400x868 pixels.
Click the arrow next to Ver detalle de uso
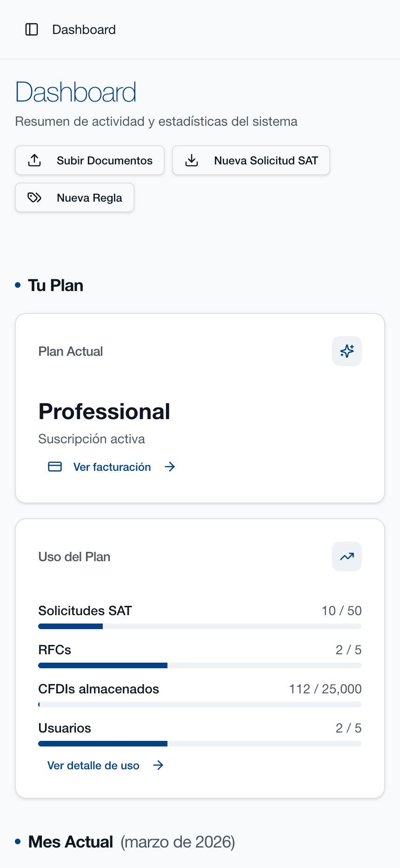pyautogui.click(x=158, y=765)
